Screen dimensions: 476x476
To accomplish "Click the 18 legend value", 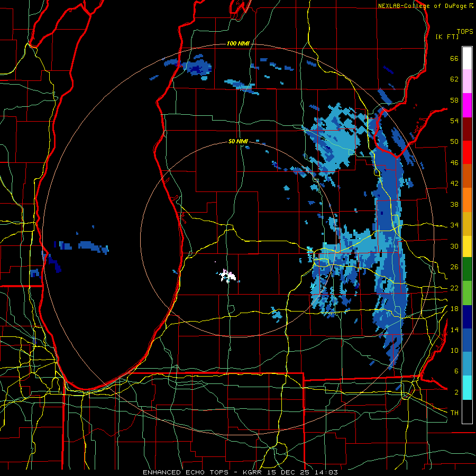I will tap(454, 309).
